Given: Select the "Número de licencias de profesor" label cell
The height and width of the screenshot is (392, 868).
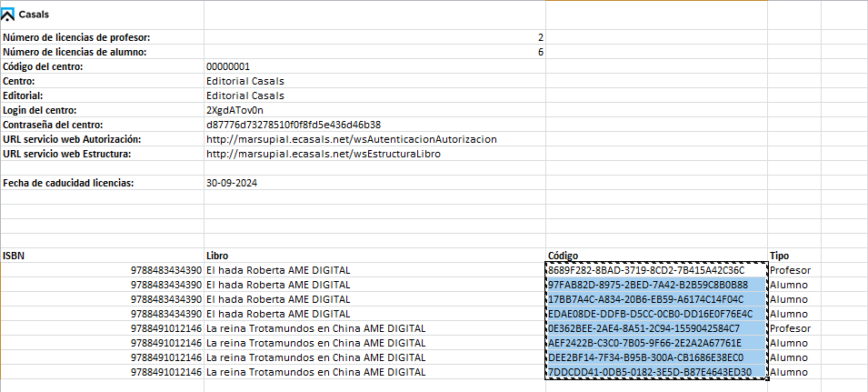Looking at the screenshot, I should click(x=76, y=37).
